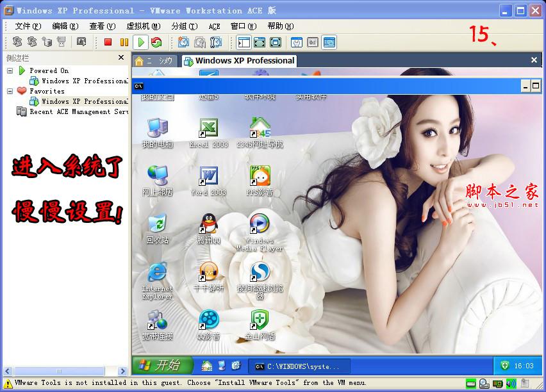Click the Reset virtual machine toolbar icon
The image size is (546, 392).
tap(157, 42)
